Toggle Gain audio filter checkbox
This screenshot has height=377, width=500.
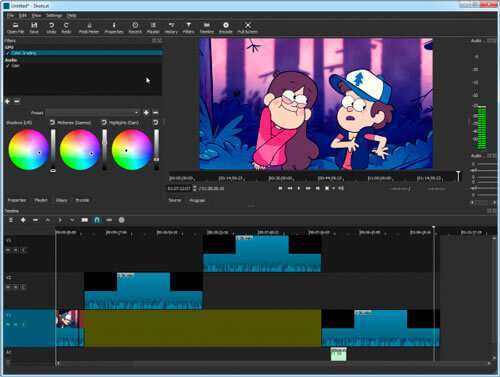8,66
